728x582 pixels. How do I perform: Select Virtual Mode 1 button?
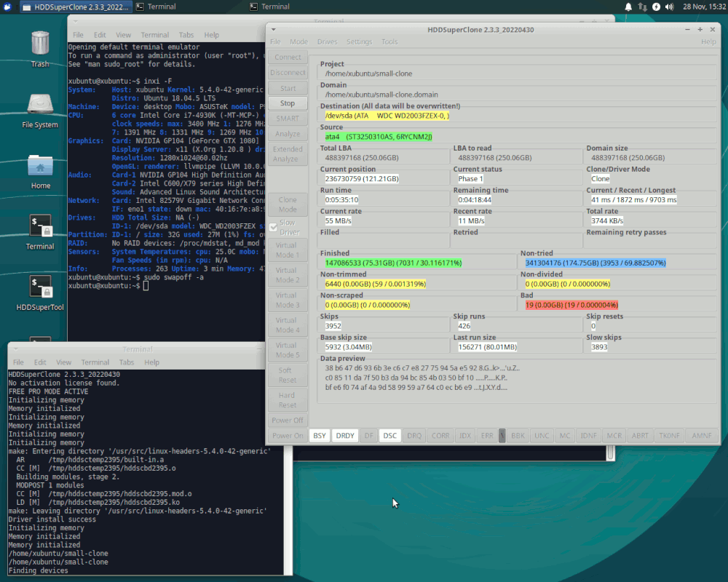point(288,250)
